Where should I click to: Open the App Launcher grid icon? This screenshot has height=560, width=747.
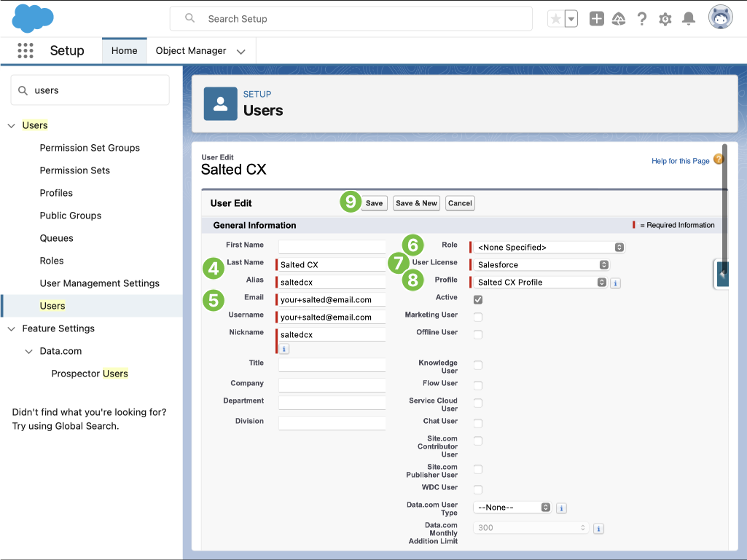click(26, 51)
